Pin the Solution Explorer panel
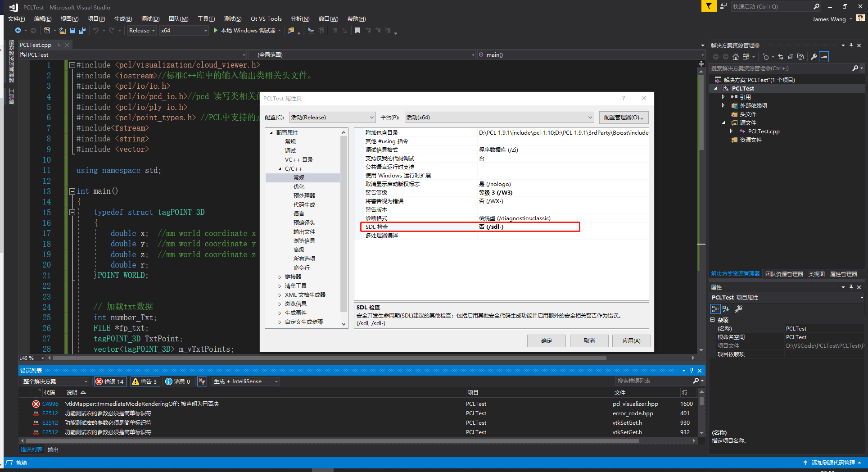Screen dimensions: 868x472 [851, 45]
